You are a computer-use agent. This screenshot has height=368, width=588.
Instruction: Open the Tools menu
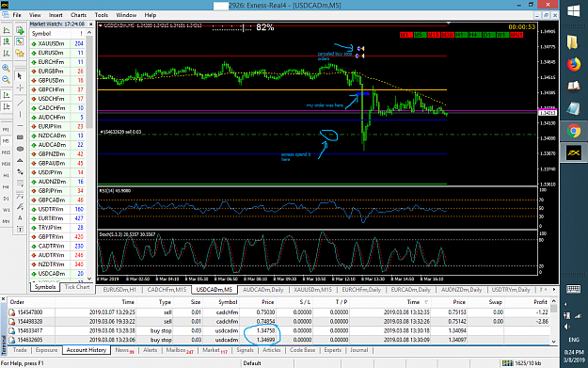tap(102, 15)
